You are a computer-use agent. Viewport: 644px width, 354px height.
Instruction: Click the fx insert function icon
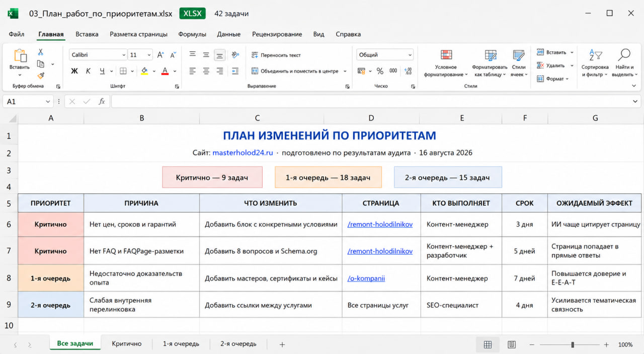pyautogui.click(x=102, y=101)
